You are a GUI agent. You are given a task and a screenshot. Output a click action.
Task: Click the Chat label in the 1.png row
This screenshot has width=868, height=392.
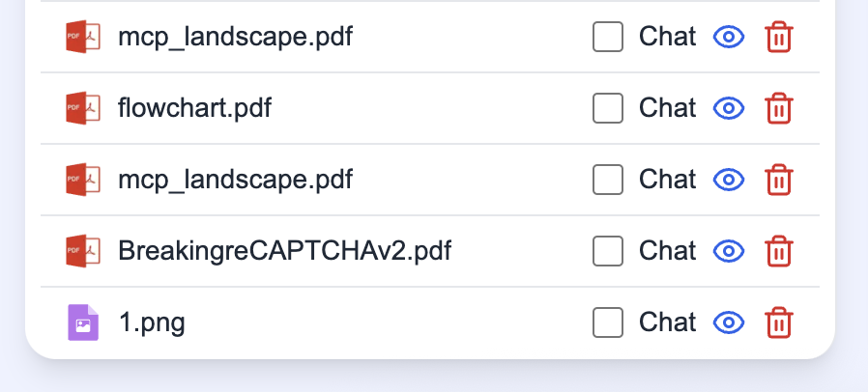pyautogui.click(x=667, y=322)
